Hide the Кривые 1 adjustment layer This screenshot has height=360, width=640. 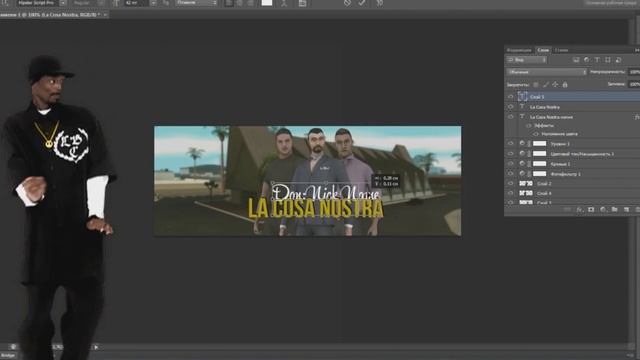(x=511, y=164)
